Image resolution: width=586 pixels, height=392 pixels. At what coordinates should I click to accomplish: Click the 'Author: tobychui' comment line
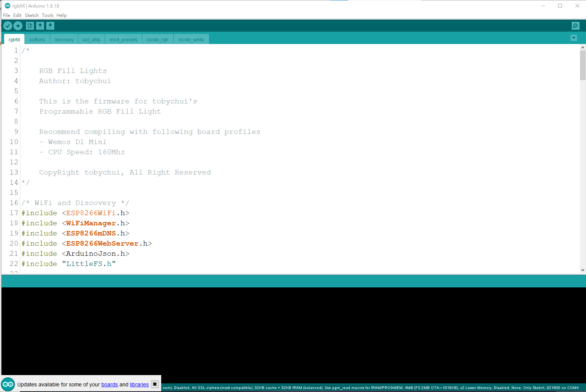75,81
